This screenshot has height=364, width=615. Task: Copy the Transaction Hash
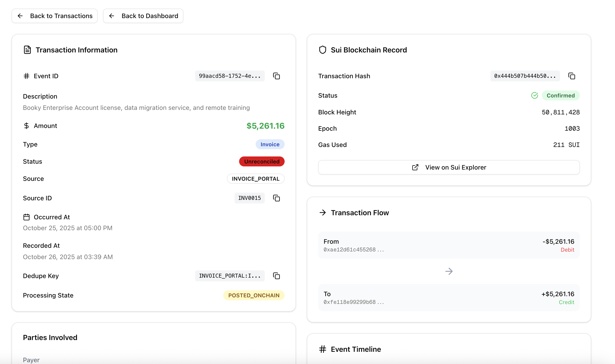572,76
